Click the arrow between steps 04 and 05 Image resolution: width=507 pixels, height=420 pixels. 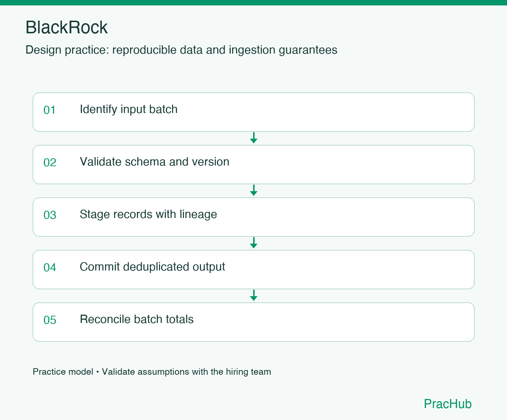(x=253, y=295)
